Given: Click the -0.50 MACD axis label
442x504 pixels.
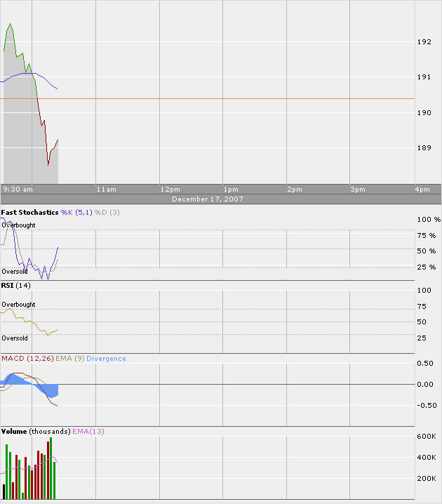Looking at the screenshot, I should coord(427,406).
